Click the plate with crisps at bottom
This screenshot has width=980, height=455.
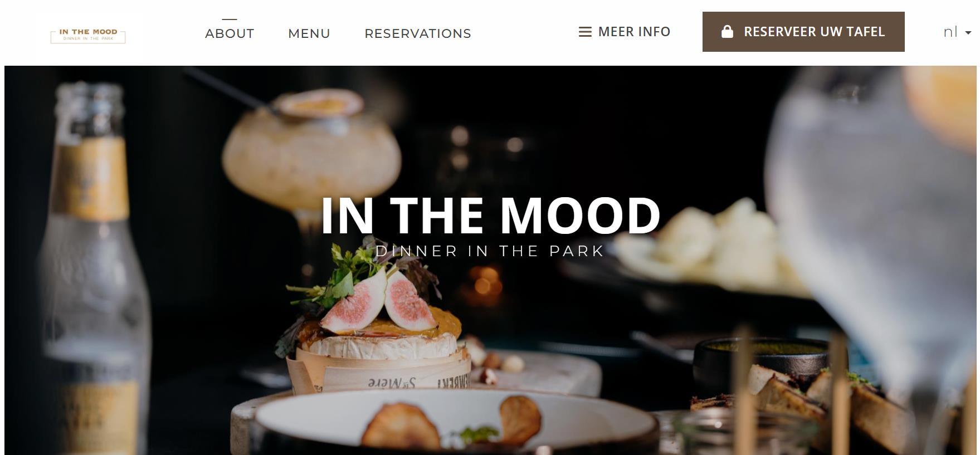[454, 423]
